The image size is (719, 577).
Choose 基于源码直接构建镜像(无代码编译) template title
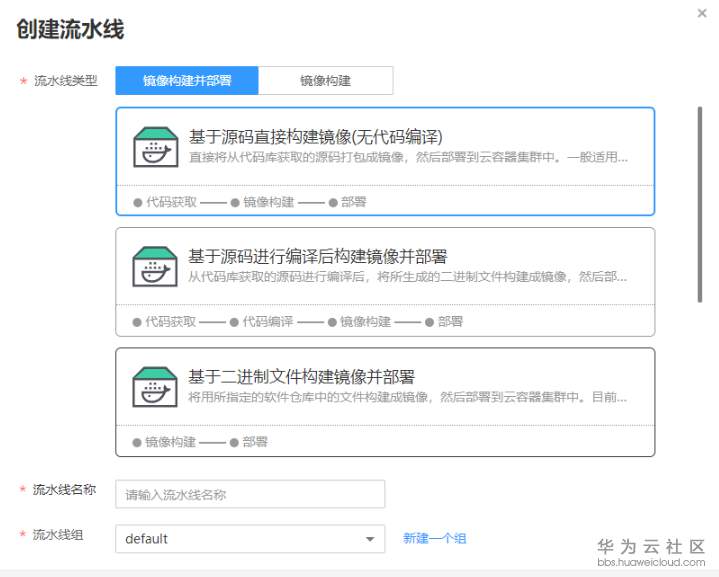click(x=315, y=137)
